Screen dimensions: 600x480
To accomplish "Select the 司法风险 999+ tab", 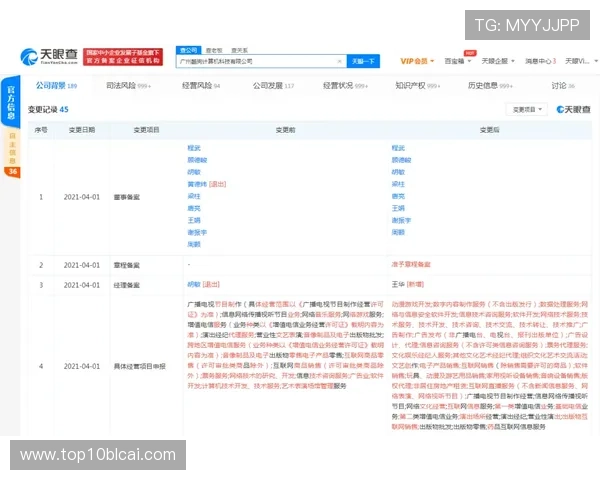I will point(129,86).
